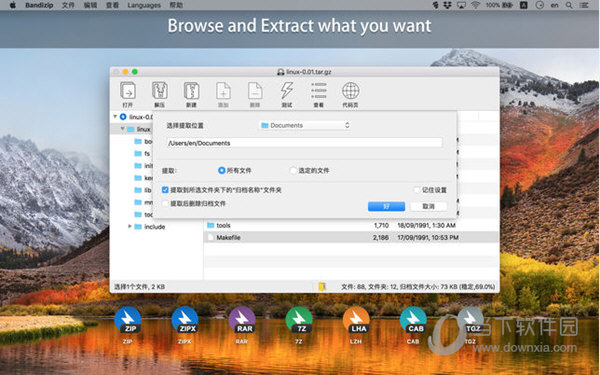
Task: Collapse the linux-0.01 root tree node
Action: click(115, 116)
